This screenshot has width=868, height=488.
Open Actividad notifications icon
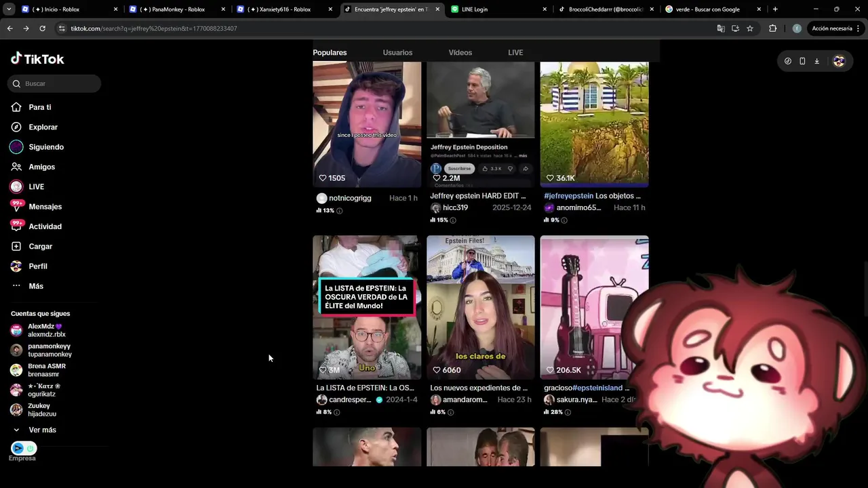[x=16, y=226]
